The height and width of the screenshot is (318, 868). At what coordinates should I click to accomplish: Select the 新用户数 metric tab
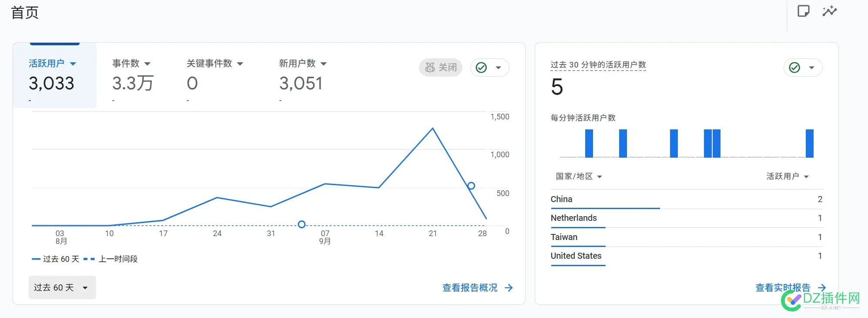[303, 75]
